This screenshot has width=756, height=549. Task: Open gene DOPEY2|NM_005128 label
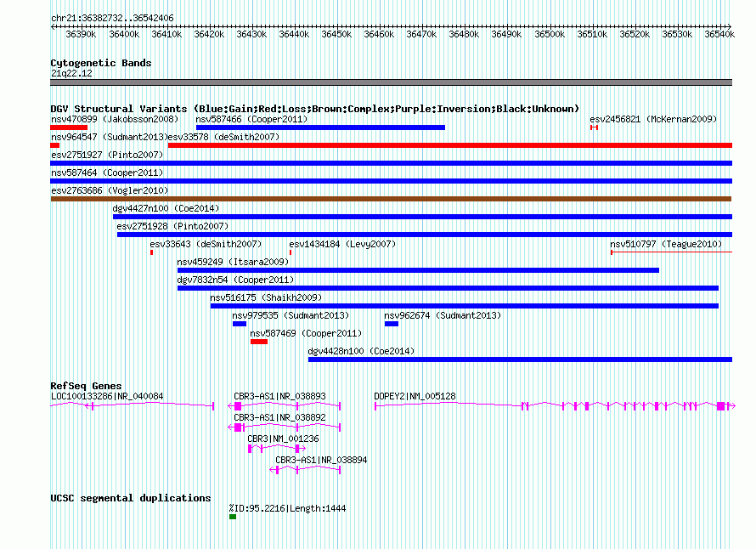pyautogui.click(x=415, y=397)
